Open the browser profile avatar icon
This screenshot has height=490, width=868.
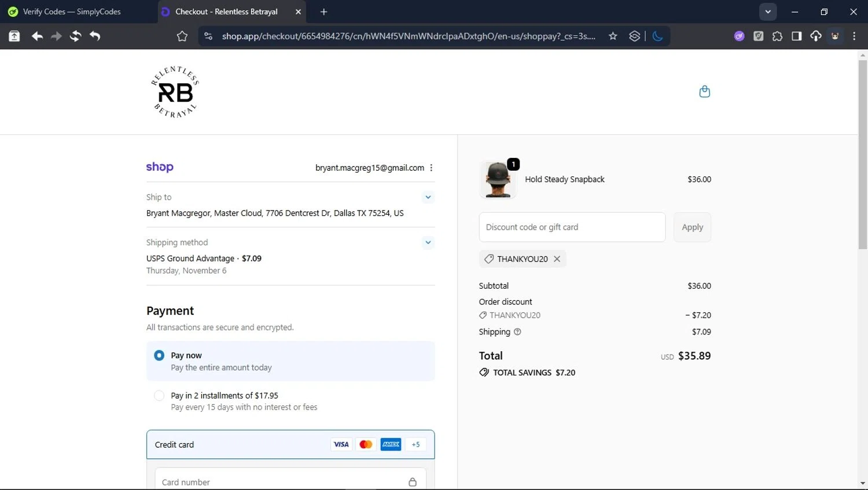coord(835,36)
